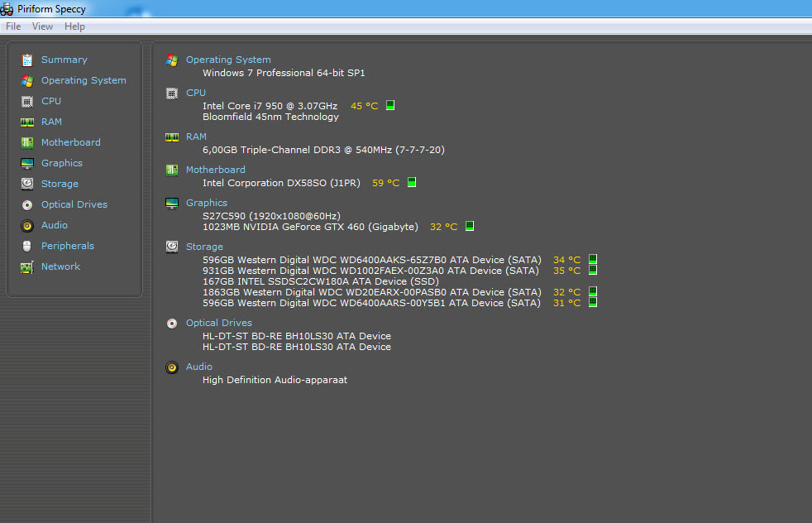The image size is (812, 523).
Task: Click the Storage hard drive icon in sidebar
Action: click(27, 184)
